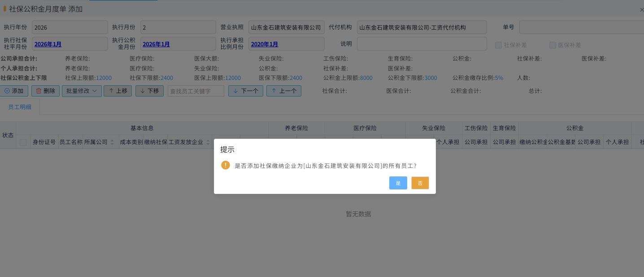
Task: Click the 身份证号 column header
Action: click(44, 142)
